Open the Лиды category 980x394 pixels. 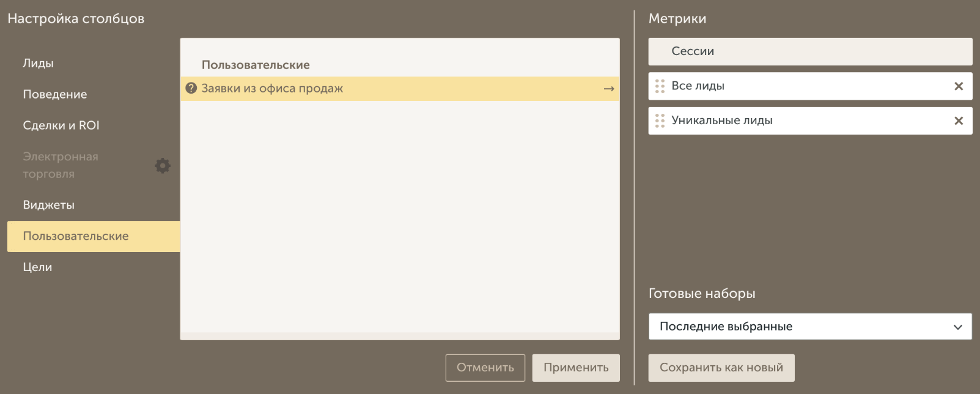38,63
